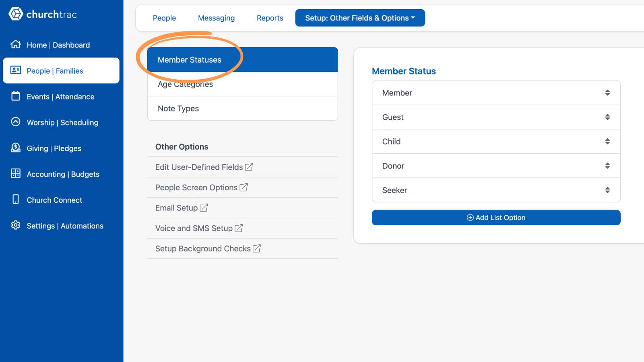Open Events | Attendance from sidebar
The width and height of the screenshot is (644, 362).
(x=61, y=97)
